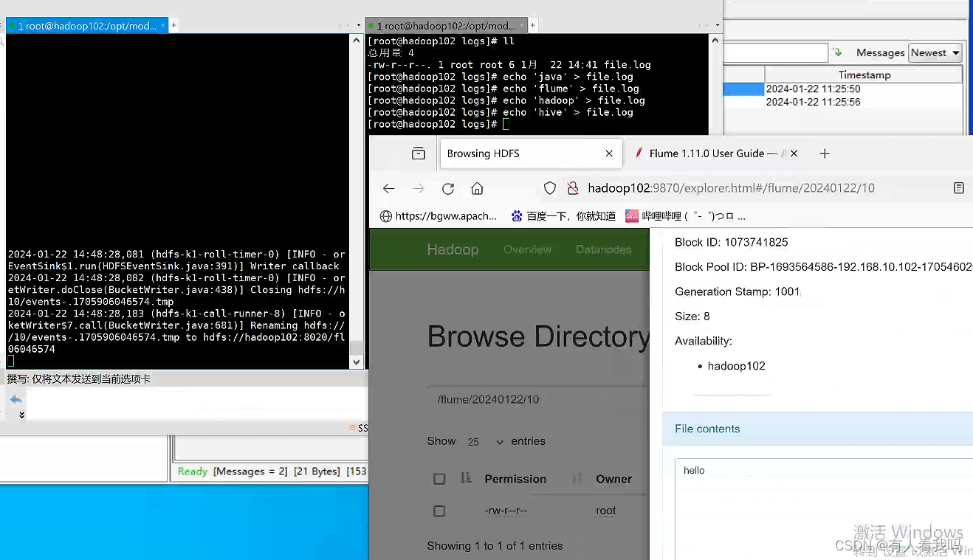
Task: Click the root owner link
Action: 605,511
